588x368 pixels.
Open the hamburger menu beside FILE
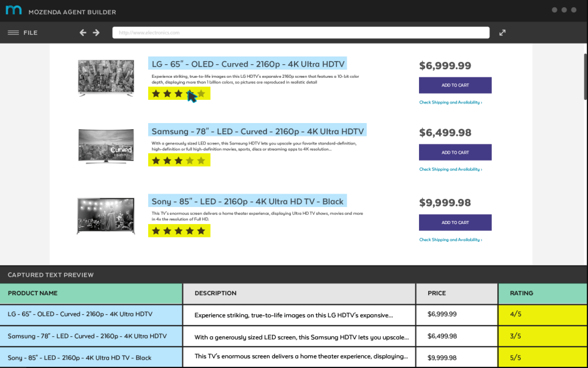[12, 32]
